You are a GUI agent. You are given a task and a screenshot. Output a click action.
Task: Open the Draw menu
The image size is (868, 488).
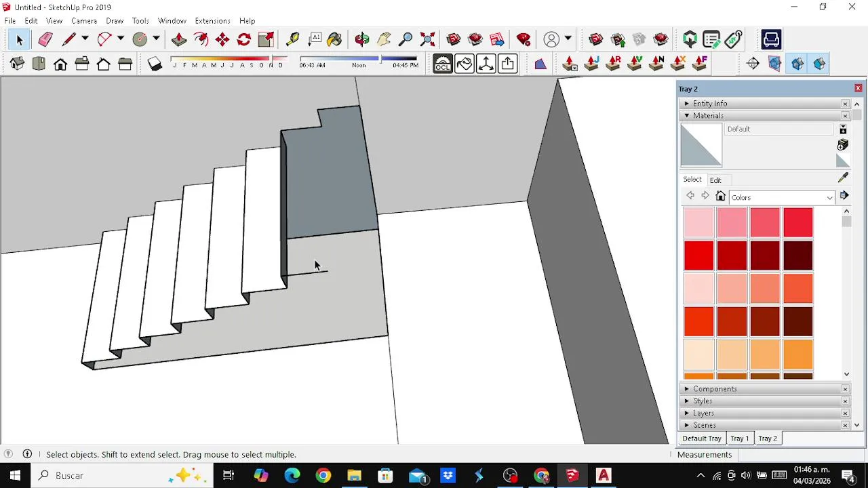pos(115,21)
